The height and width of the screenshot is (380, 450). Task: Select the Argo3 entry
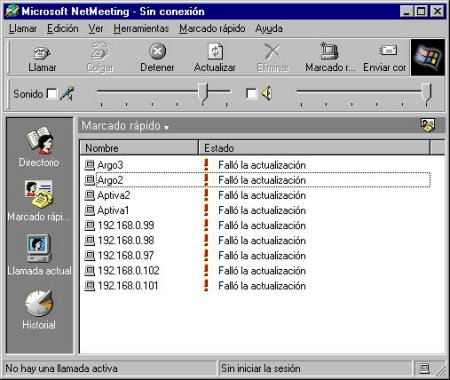pyautogui.click(x=110, y=165)
